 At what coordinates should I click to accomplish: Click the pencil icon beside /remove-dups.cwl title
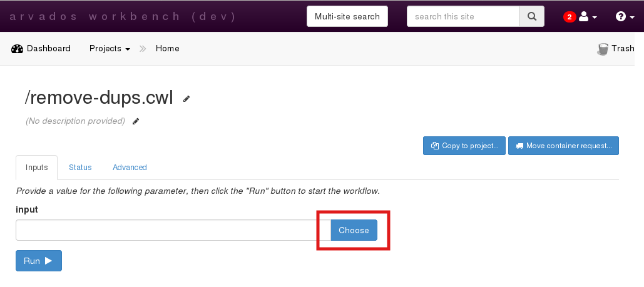point(187,99)
